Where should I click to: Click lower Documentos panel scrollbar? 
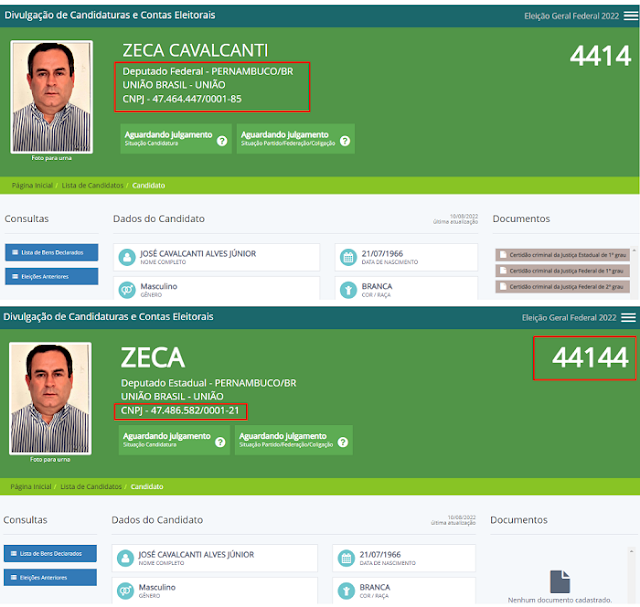631,575
